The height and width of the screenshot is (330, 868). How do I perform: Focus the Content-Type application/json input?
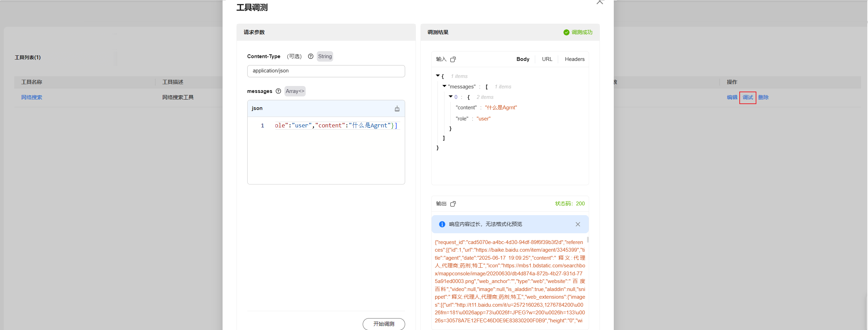click(326, 71)
